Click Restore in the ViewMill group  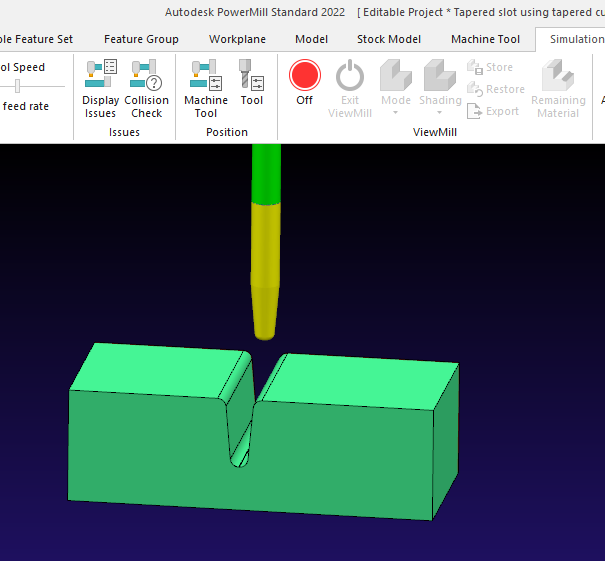pyautogui.click(x=496, y=89)
